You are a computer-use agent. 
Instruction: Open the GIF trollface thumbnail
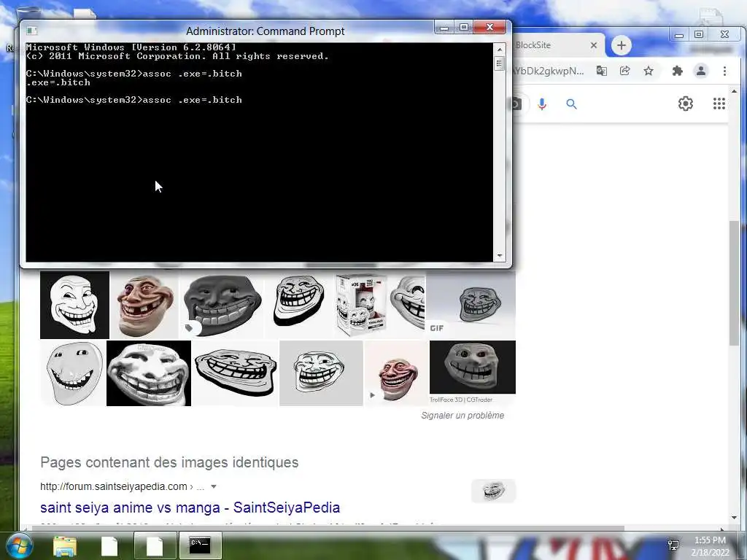click(471, 305)
